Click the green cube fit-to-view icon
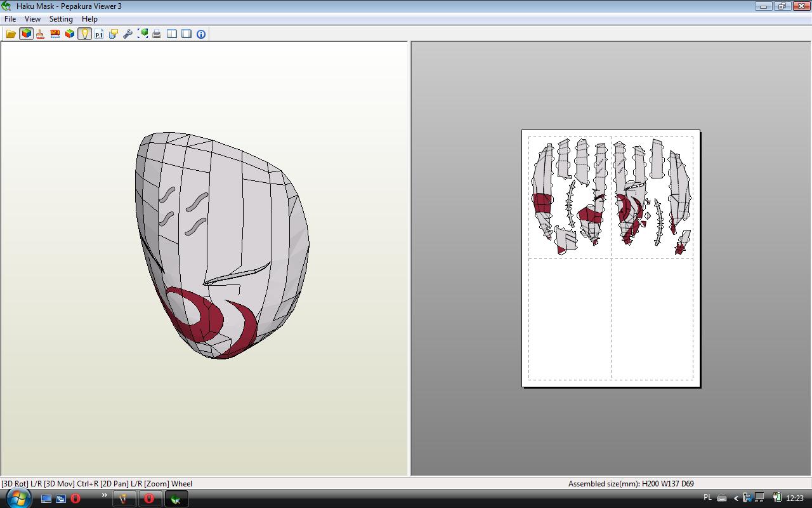 pyautogui.click(x=143, y=34)
